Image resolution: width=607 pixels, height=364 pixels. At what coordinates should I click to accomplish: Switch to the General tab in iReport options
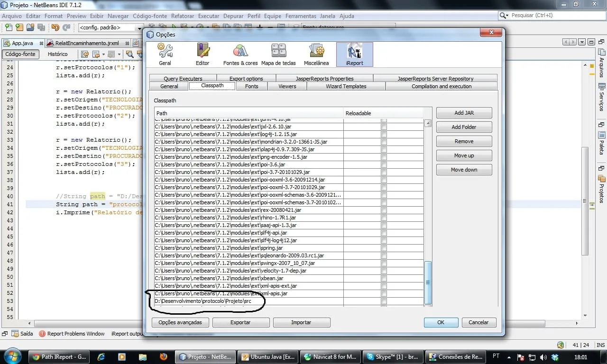(x=169, y=86)
